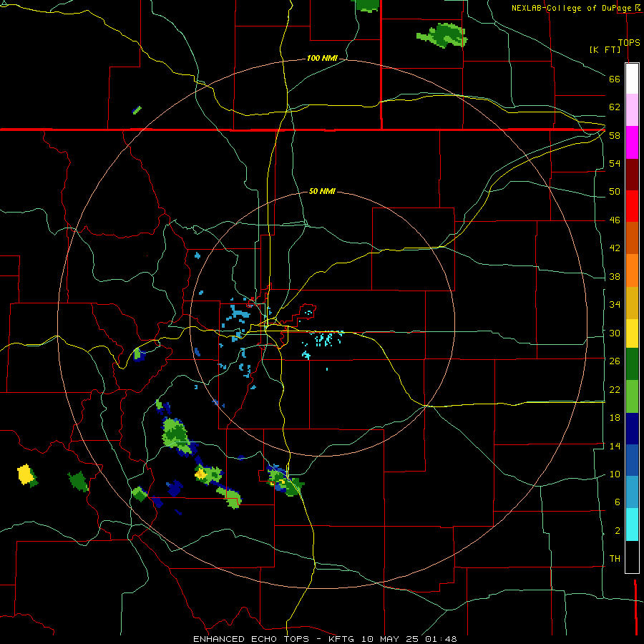Image resolution: width=644 pixels, height=644 pixels.
Task: Click the 14 legend value
Action: coord(615,446)
